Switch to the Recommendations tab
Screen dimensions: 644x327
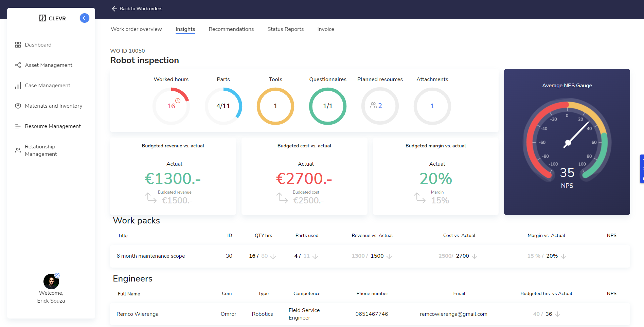pyautogui.click(x=231, y=29)
